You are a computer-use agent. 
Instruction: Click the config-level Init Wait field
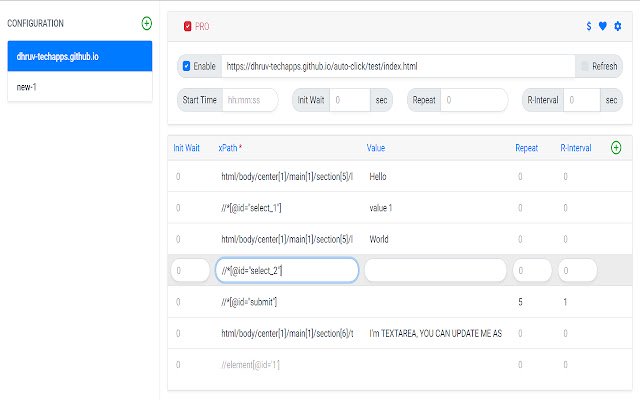point(350,100)
